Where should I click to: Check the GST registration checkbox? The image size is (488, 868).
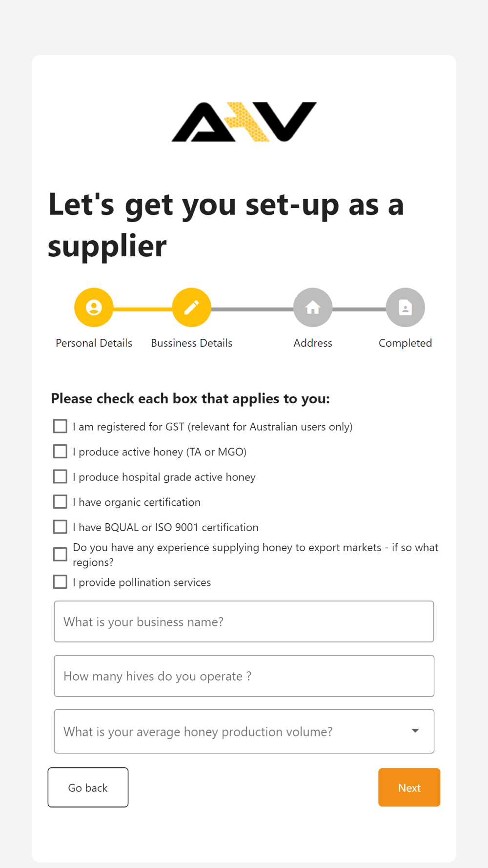point(60,426)
